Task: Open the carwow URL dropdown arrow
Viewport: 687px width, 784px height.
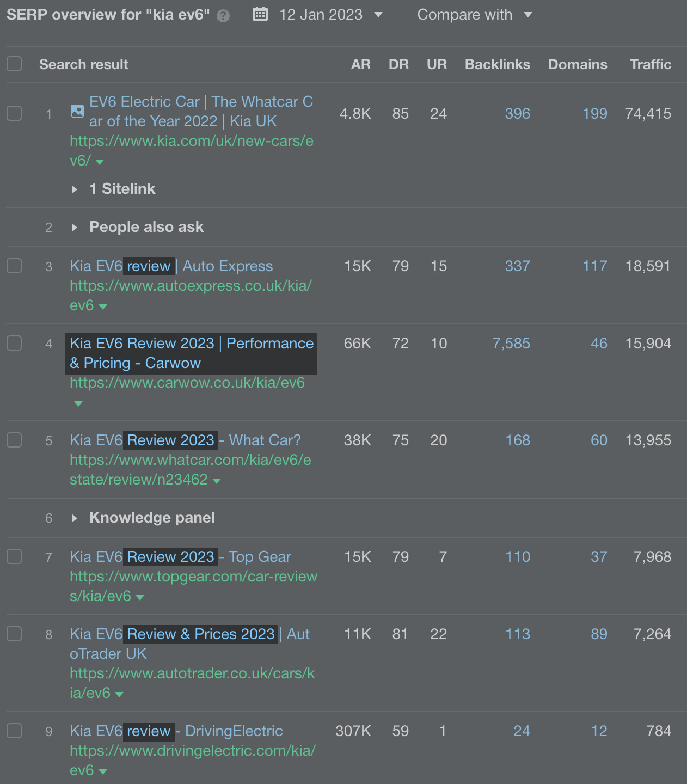Action: 78,403
